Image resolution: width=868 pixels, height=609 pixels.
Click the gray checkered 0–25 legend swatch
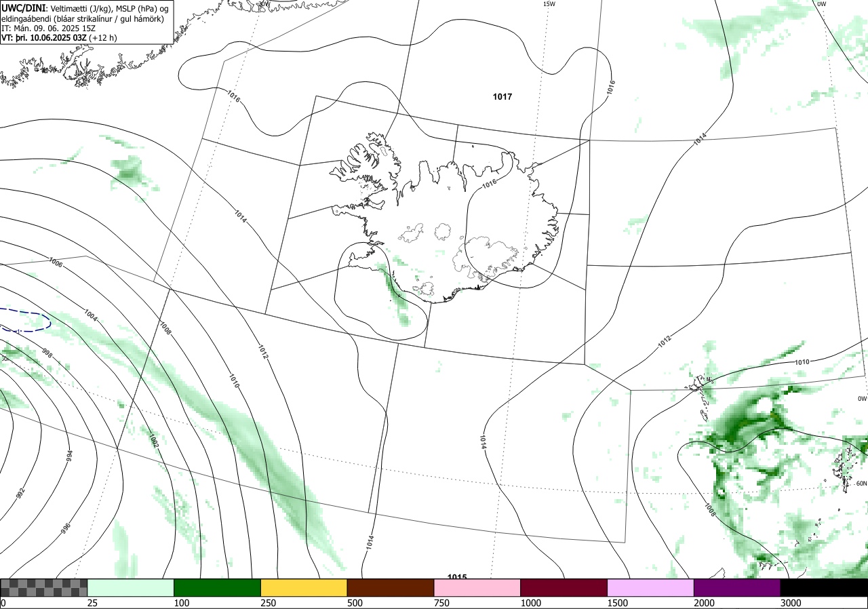(x=44, y=587)
